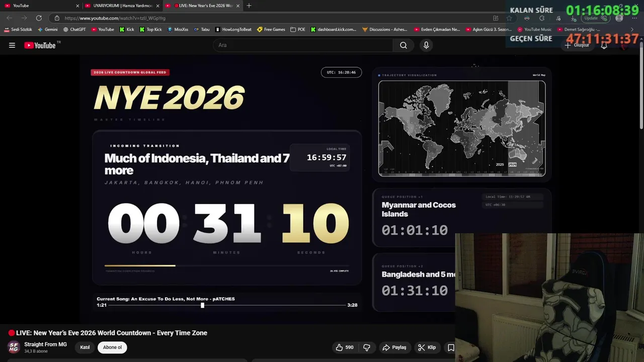Image resolution: width=644 pixels, height=362 pixels.
Task: Subscribe using the Abone ol button
Action: (112, 347)
